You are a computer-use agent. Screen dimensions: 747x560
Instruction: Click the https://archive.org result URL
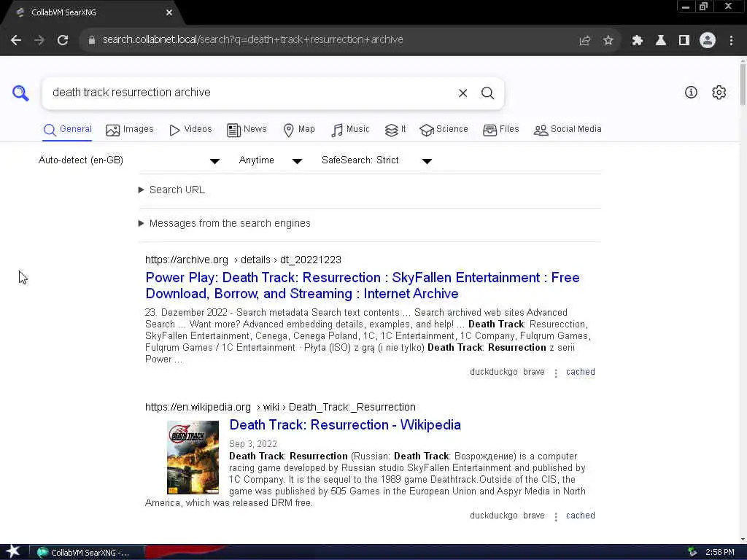coord(243,260)
